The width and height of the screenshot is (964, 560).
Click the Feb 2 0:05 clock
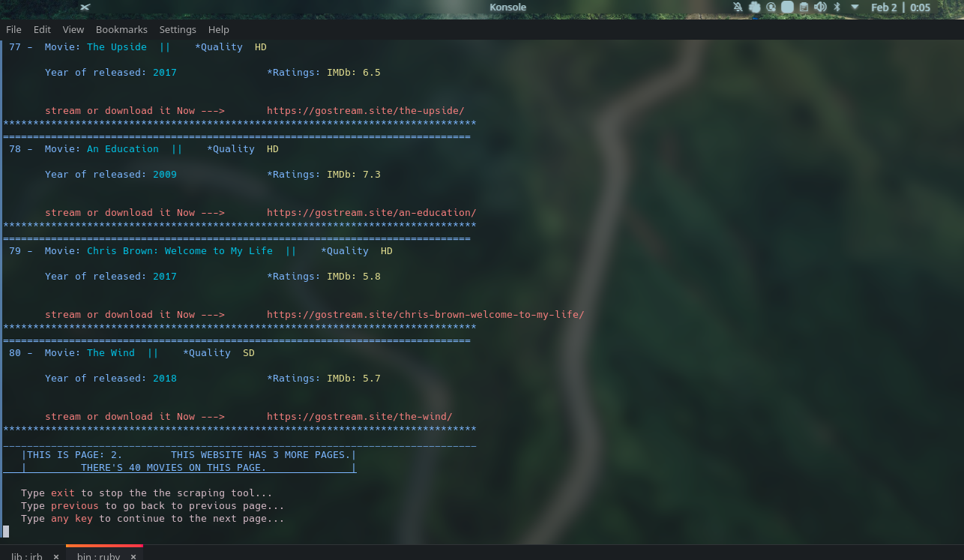900,7
